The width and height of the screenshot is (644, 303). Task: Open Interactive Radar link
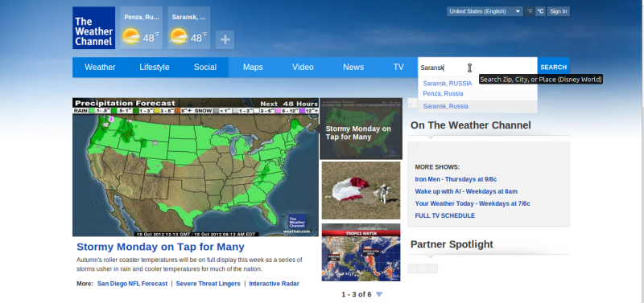click(274, 284)
